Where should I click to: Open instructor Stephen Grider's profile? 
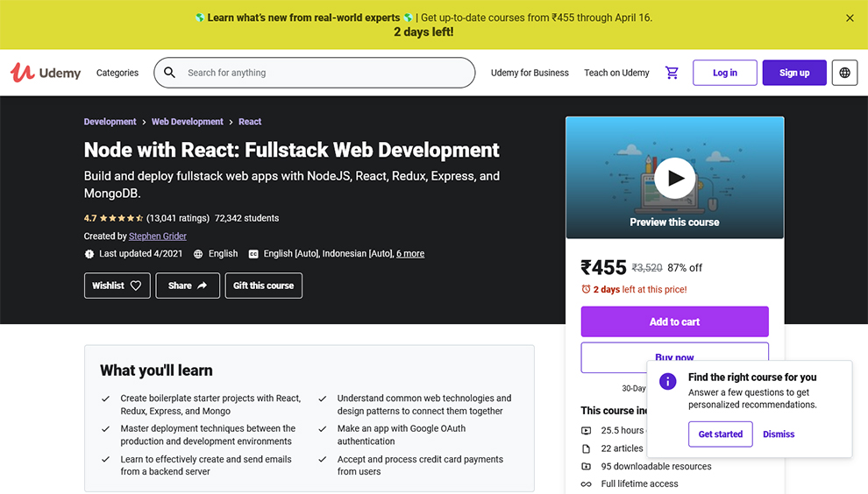[x=157, y=236]
